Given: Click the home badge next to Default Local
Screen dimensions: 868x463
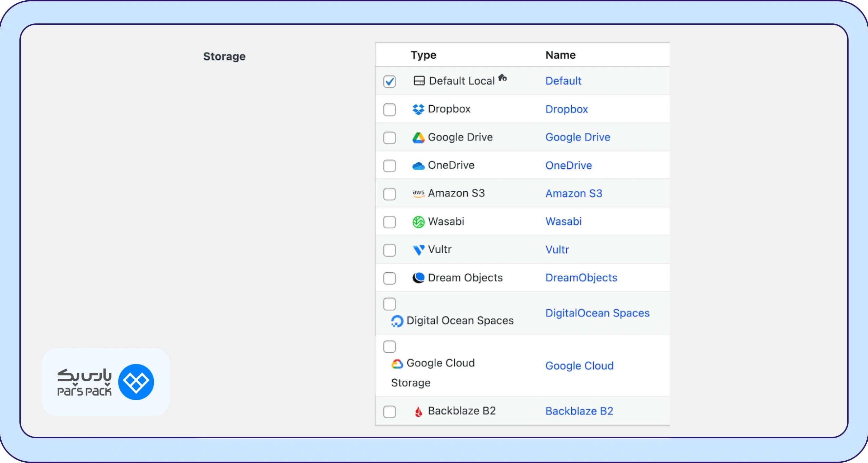Looking at the screenshot, I should tap(502, 78).
